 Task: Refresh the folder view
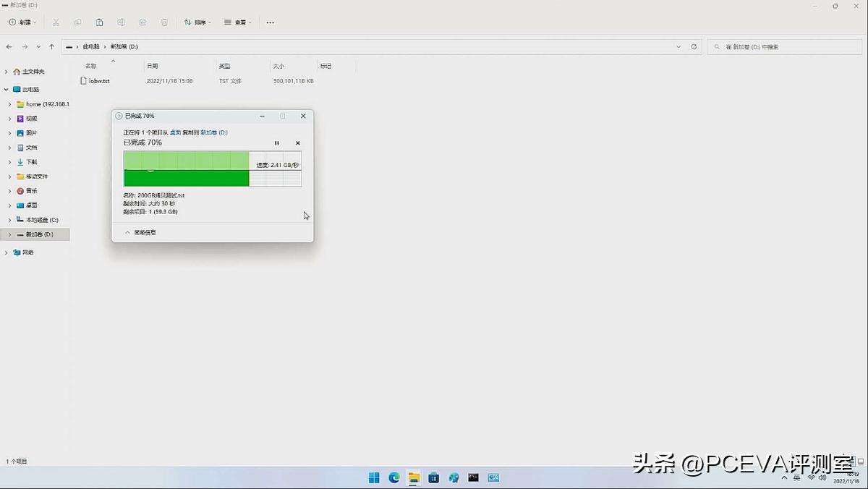[694, 46]
